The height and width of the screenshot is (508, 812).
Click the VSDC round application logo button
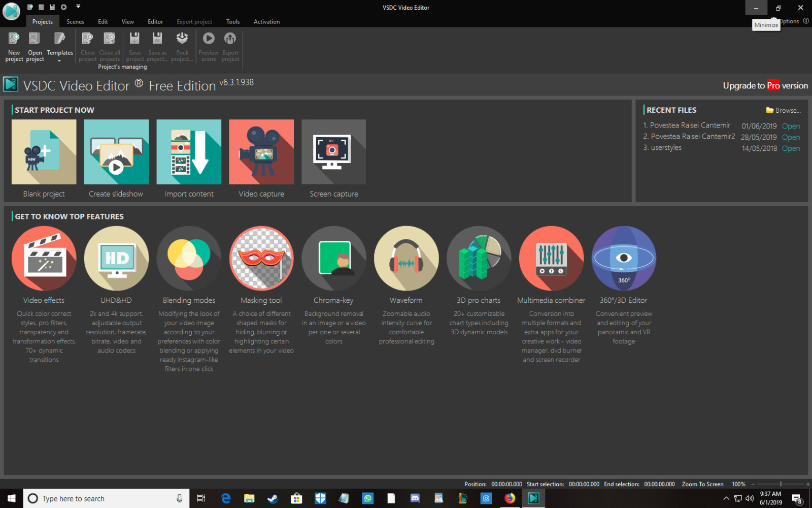pos(11,10)
